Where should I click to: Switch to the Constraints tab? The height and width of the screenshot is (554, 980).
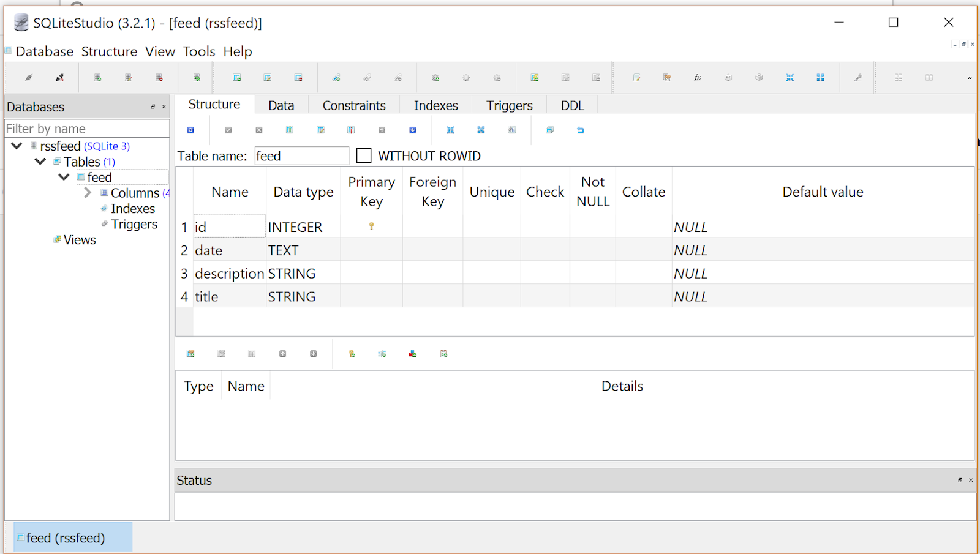click(x=354, y=105)
